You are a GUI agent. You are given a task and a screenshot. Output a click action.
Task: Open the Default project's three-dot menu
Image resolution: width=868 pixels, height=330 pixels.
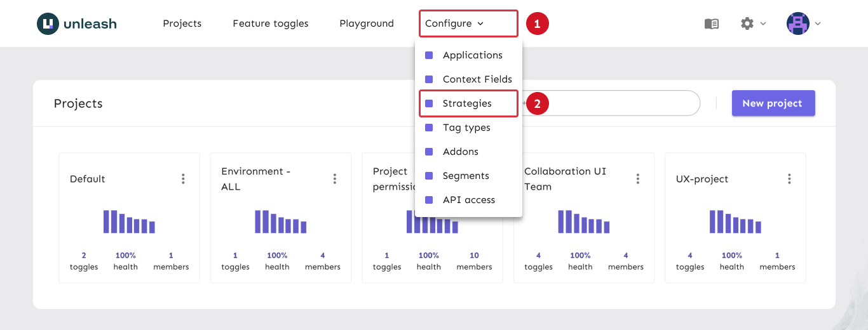(183, 179)
